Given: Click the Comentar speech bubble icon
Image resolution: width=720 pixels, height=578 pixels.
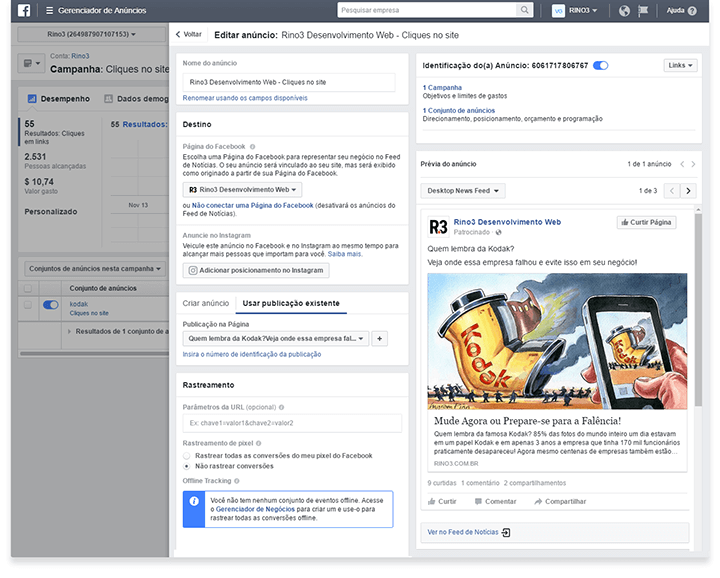Looking at the screenshot, I should click(478, 502).
